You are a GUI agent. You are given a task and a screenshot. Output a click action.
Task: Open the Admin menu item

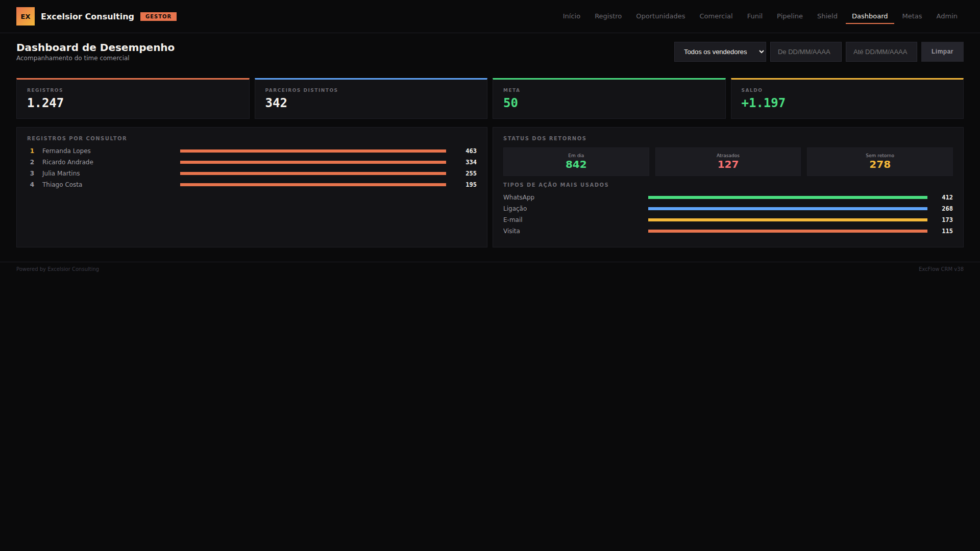point(946,16)
